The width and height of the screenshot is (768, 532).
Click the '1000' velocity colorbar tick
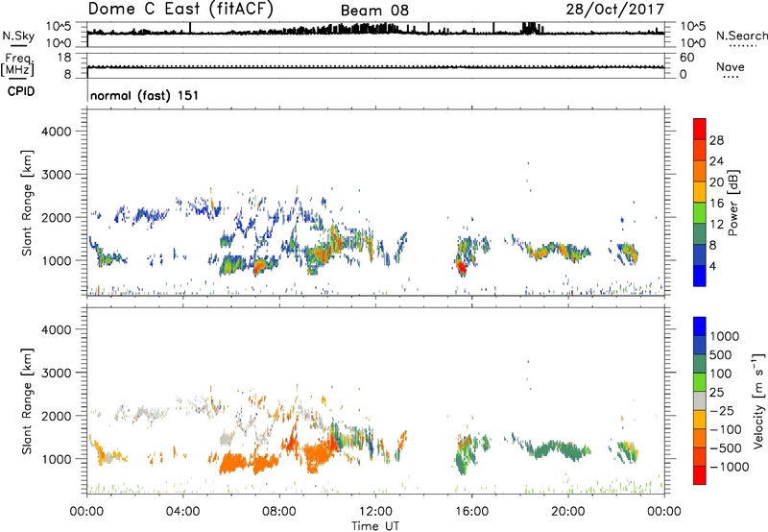[x=724, y=336]
